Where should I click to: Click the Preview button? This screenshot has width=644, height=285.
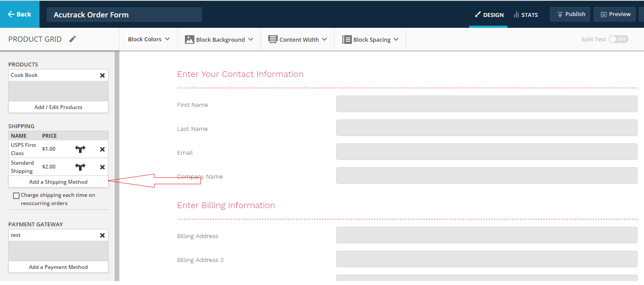pos(615,14)
